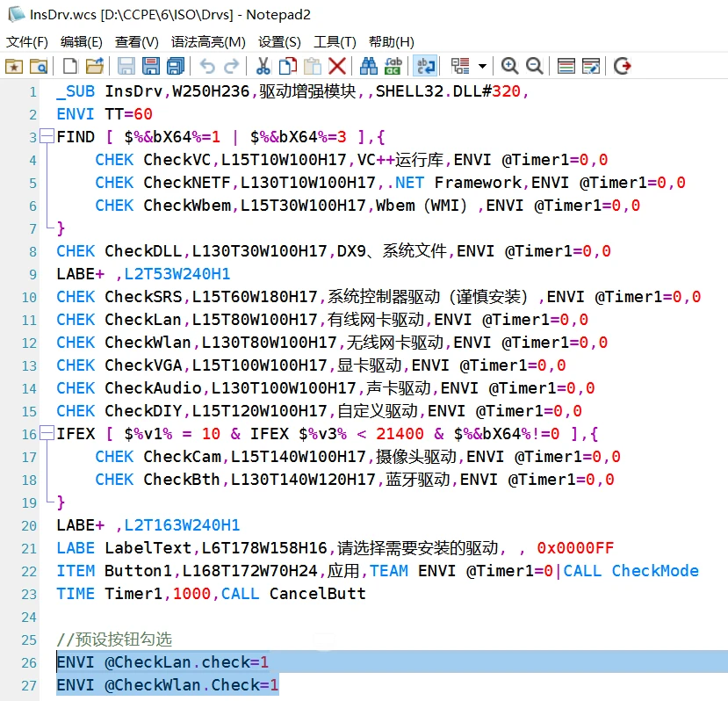Click on text L2T163W240H1
The width and height of the screenshot is (728, 701).
coord(182,525)
